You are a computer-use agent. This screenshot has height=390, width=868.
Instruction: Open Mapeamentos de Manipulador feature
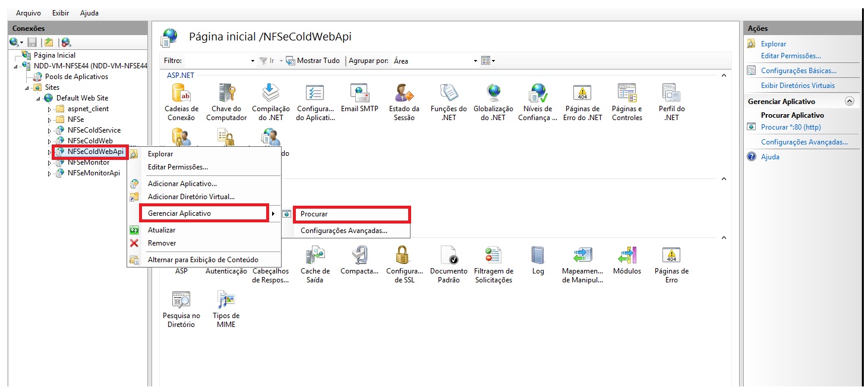pos(583,265)
